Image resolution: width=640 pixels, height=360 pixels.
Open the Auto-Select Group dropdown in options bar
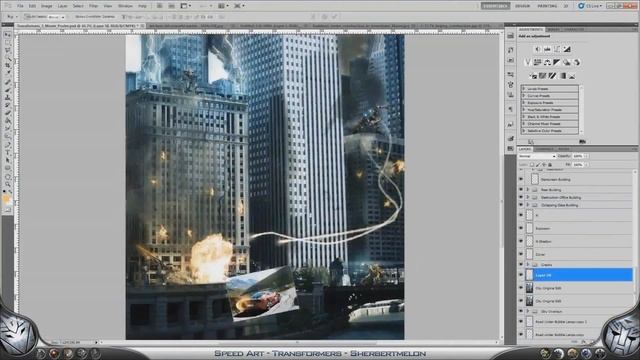[56, 17]
